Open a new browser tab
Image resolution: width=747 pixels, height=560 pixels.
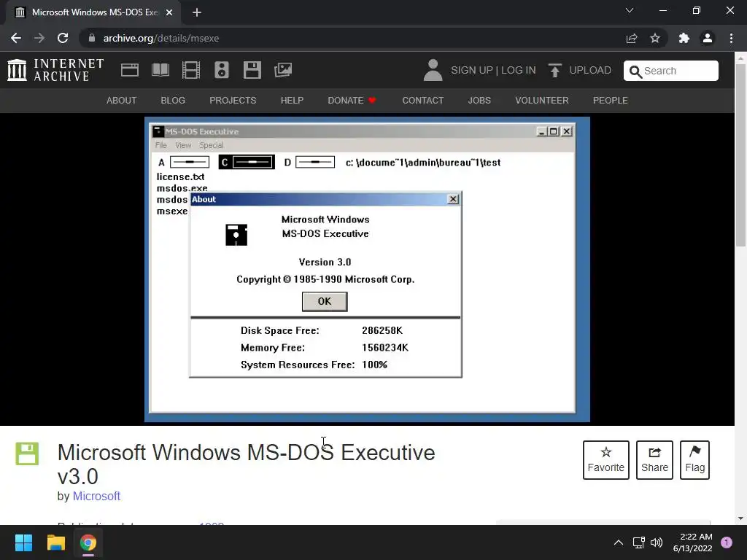tap(197, 12)
